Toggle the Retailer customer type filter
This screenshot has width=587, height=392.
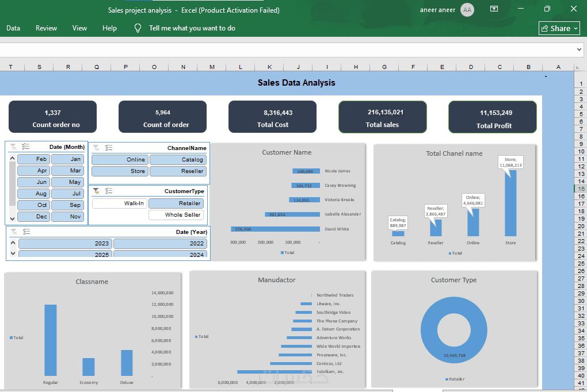click(x=176, y=203)
